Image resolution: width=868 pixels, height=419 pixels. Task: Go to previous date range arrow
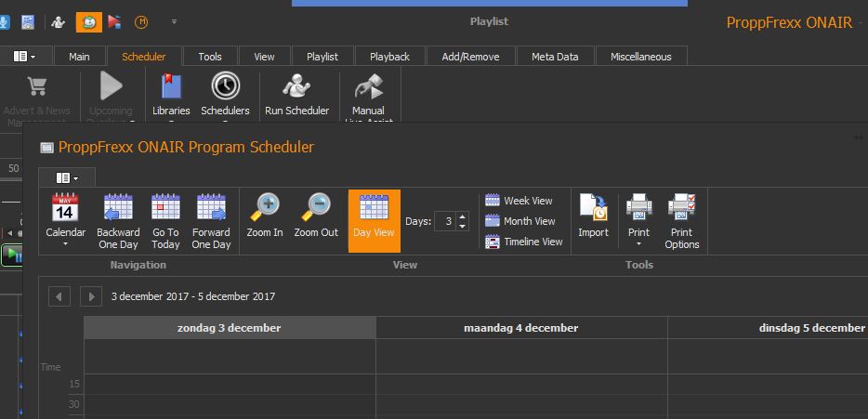59,296
